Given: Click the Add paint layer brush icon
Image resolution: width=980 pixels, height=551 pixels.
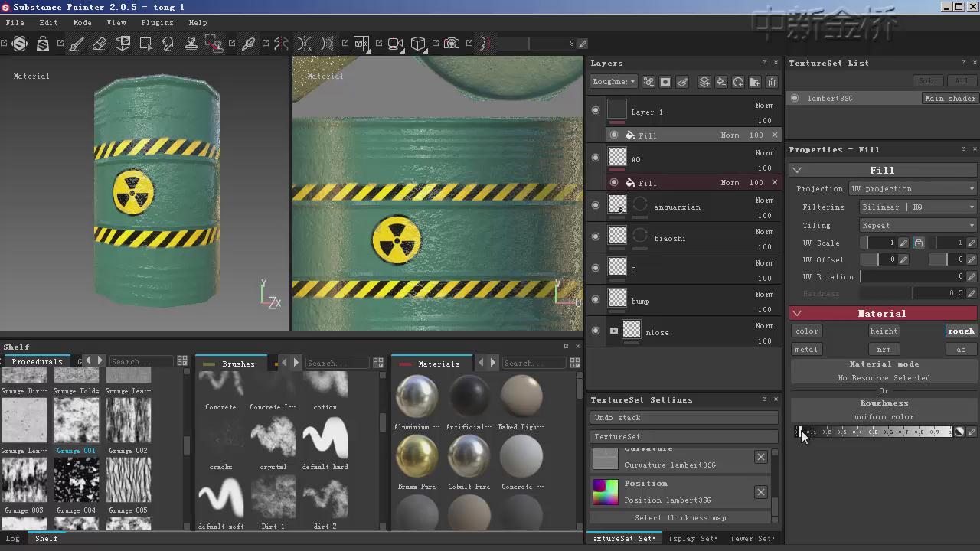Looking at the screenshot, I should pyautogui.click(x=683, y=82).
